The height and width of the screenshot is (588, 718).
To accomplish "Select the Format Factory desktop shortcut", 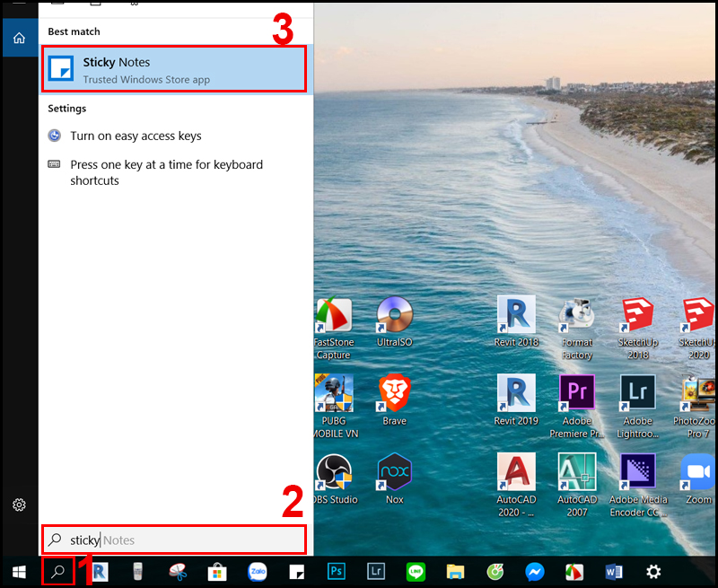I will pos(577,329).
